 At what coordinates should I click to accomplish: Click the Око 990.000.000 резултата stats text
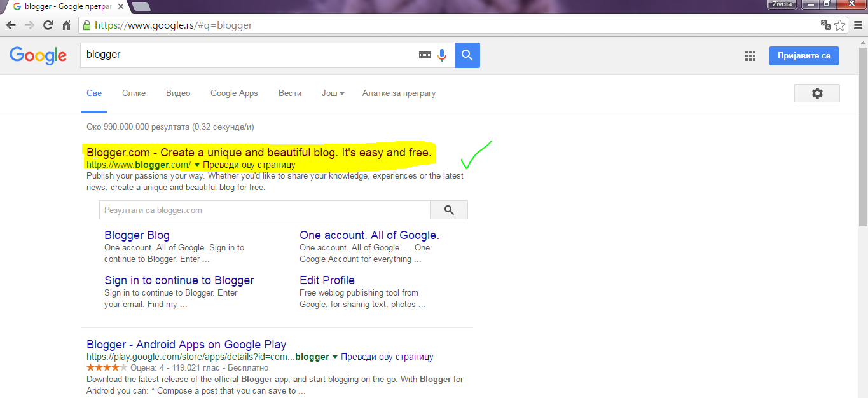[x=170, y=127]
